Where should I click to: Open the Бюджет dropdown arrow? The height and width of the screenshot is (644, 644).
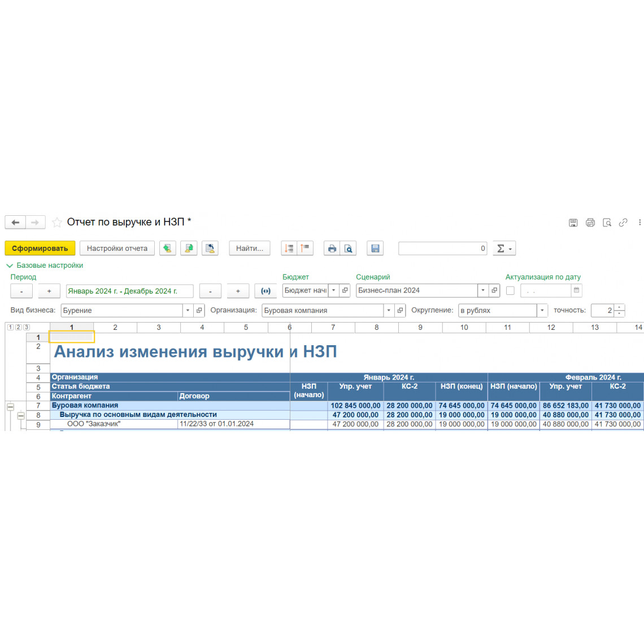tap(333, 290)
